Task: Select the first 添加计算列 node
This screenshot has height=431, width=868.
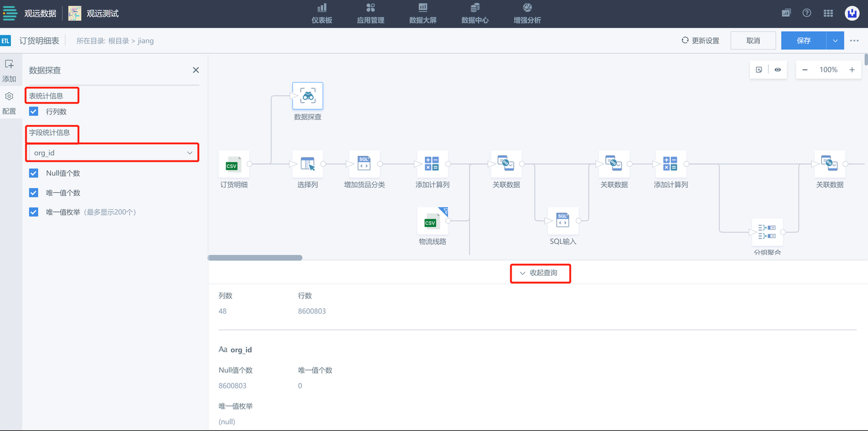Action: 432,165
